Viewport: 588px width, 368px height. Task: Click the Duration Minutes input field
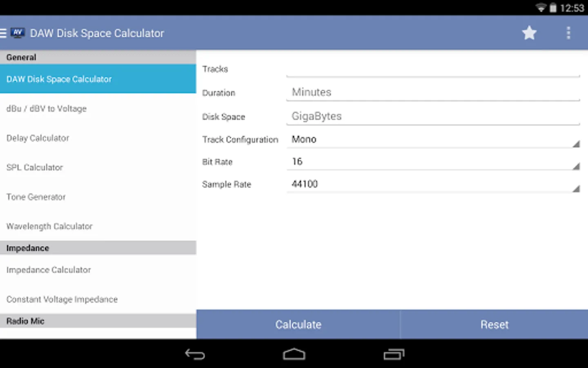[433, 92]
